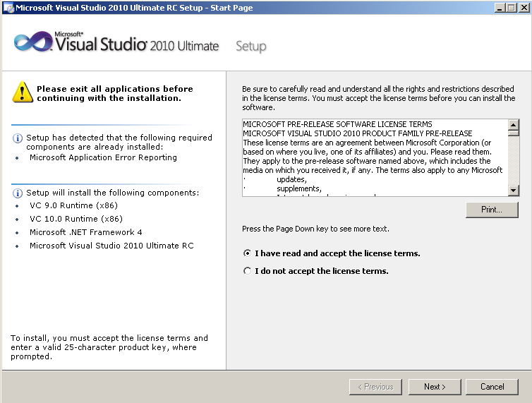532x403 pixels.
Task: Click 'To install, you must accept' note
Action: tap(109, 347)
